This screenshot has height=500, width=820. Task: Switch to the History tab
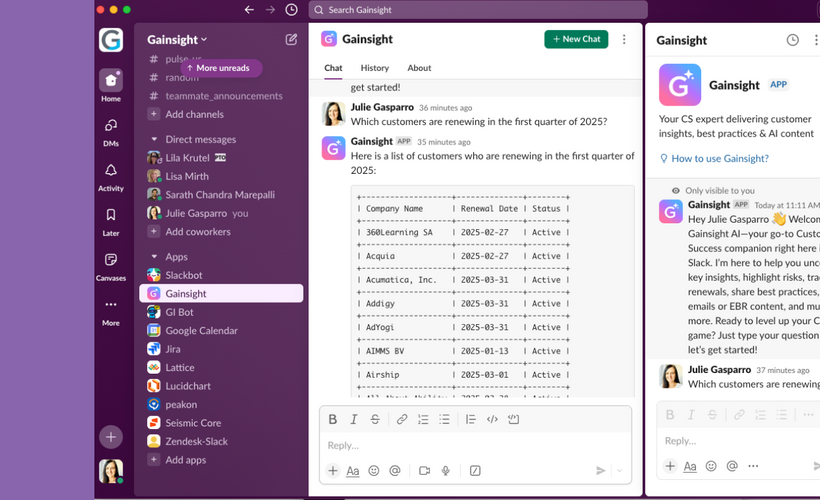[x=374, y=68]
